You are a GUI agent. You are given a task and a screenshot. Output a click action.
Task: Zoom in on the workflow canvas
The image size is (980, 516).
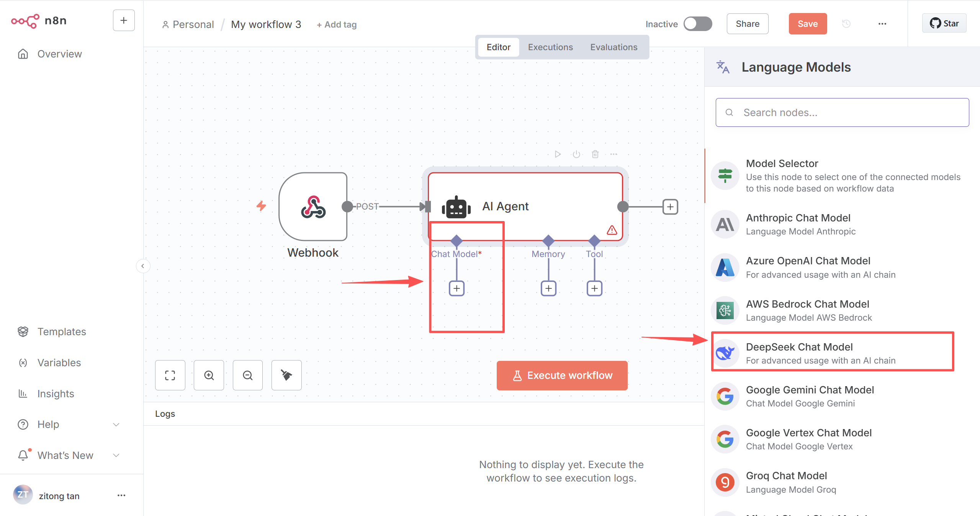(209, 375)
